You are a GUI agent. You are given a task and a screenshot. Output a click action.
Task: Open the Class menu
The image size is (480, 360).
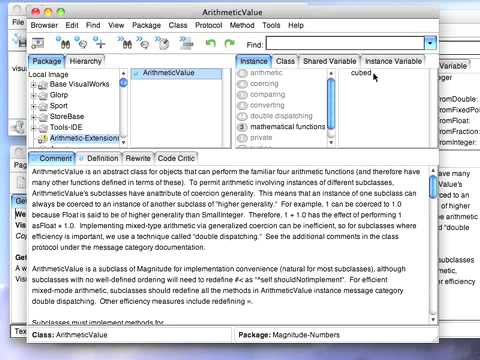tap(178, 25)
